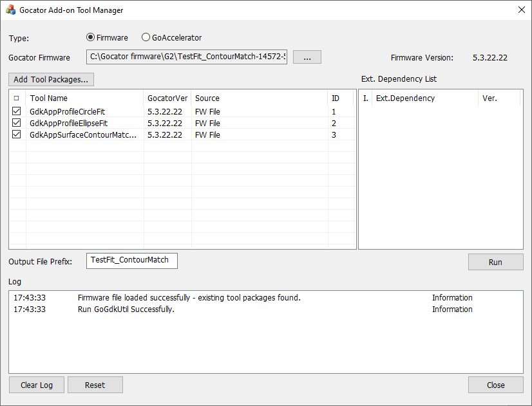Screen dimensions: 532x406
Task: Click the Ext.Dependency column header
Action: tap(425, 98)
